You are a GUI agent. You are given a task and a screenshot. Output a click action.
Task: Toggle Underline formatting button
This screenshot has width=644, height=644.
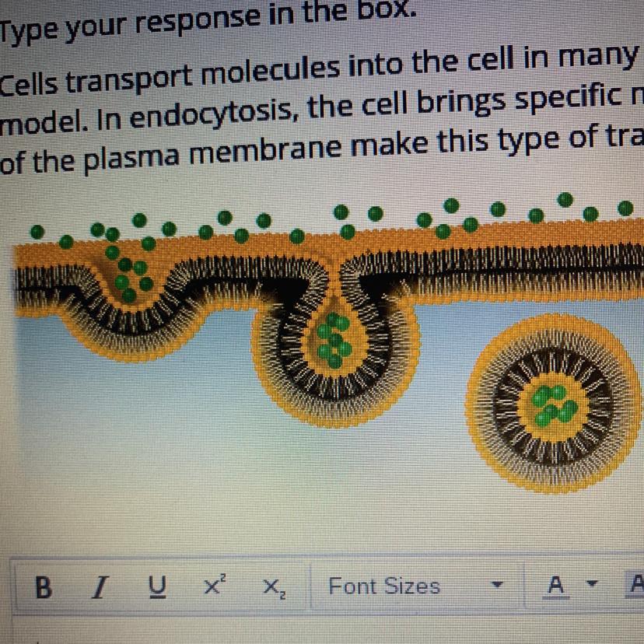tap(157, 586)
